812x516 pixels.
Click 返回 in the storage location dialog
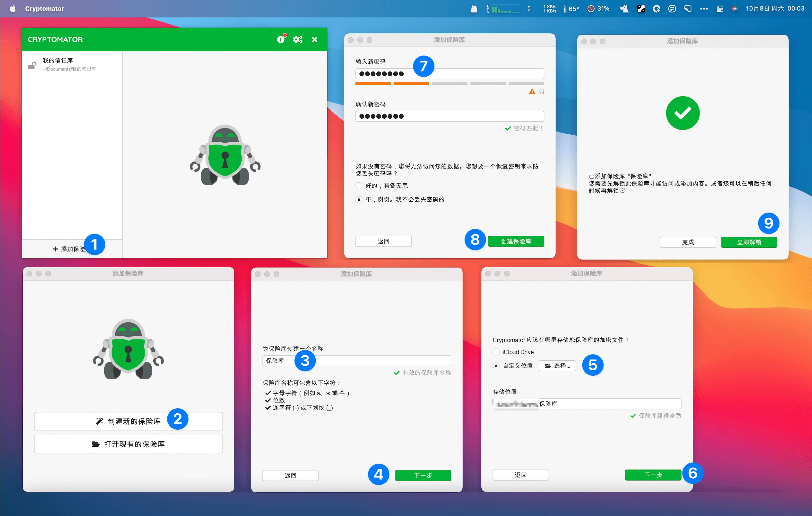pyautogui.click(x=521, y=475)
